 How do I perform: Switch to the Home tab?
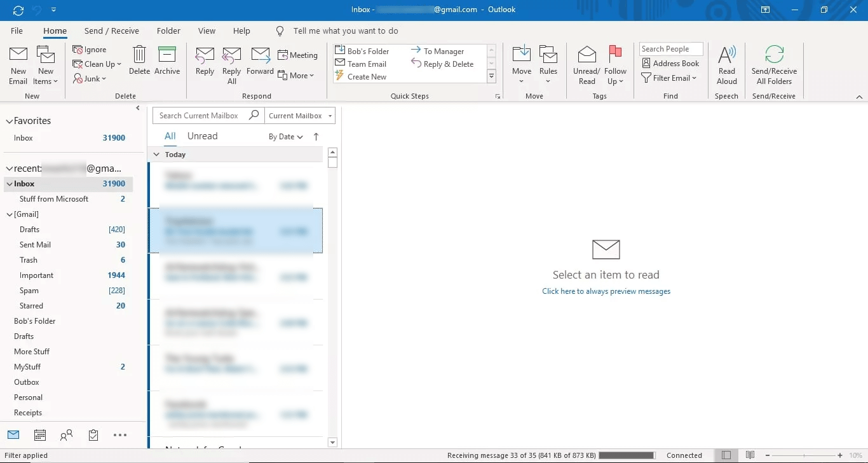55,31
